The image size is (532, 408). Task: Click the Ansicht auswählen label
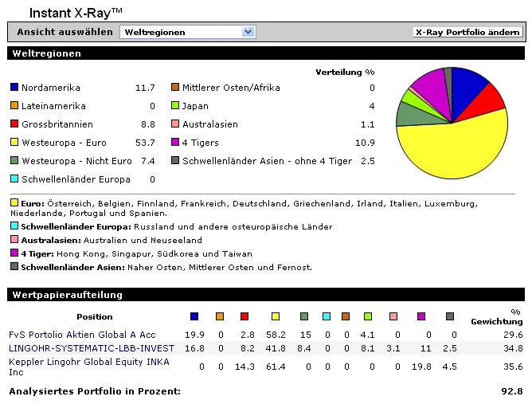click(x=65, y=32)
